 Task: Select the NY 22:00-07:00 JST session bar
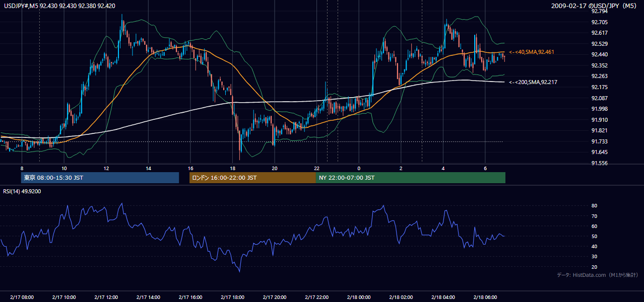[411, 178]
